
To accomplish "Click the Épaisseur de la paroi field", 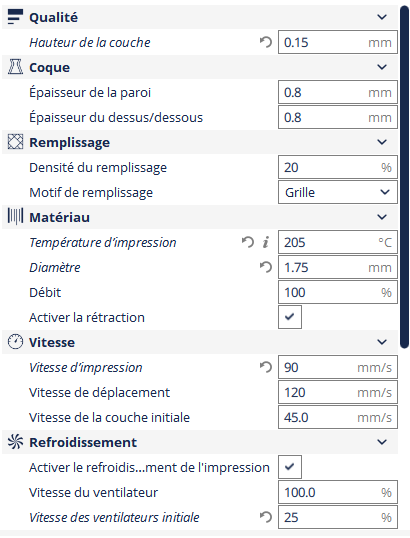I will [338, 92].
